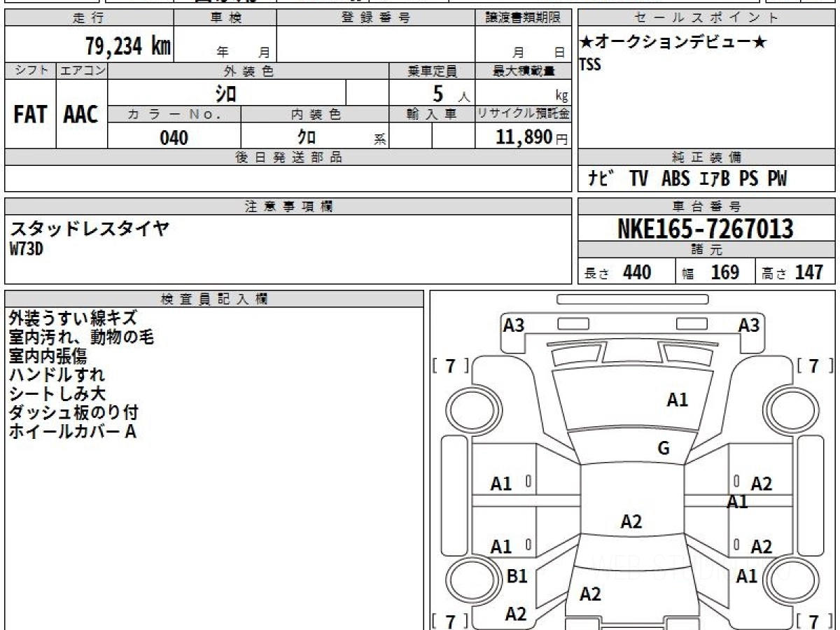
Task: Click the "検査員記入欄" section header
Action: pyautogui.click(x=214, y=299)
